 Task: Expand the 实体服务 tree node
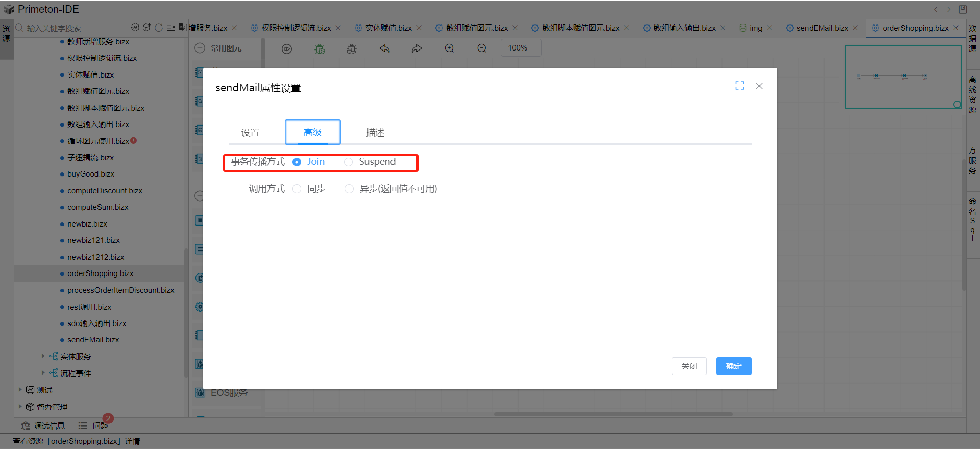pos(43,356)
